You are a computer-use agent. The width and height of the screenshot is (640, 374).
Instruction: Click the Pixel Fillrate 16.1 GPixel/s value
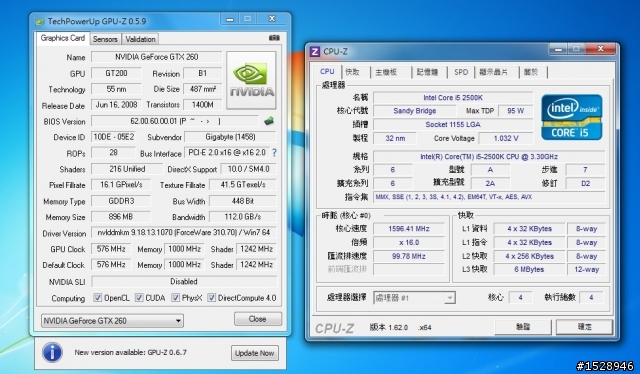pos(121,185)
